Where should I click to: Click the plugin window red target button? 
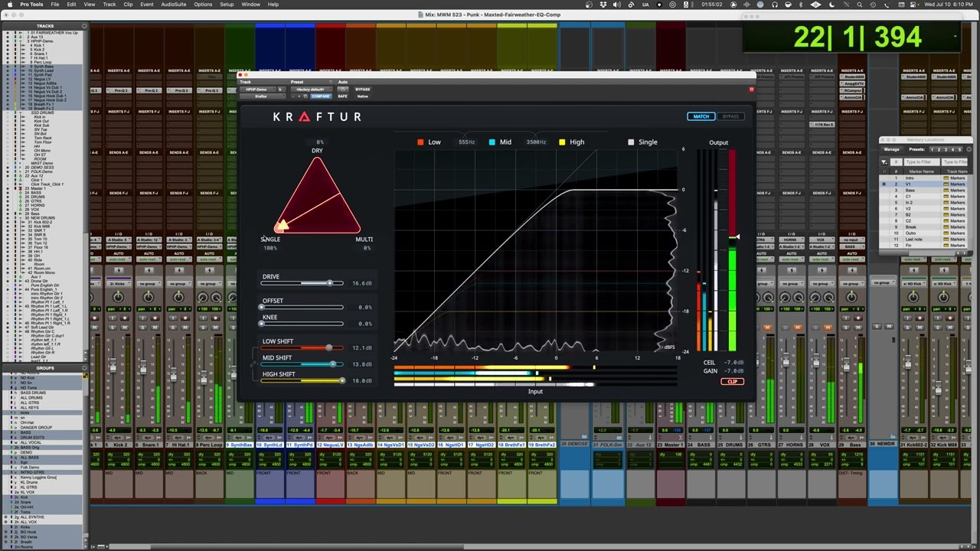click(751, 90)
